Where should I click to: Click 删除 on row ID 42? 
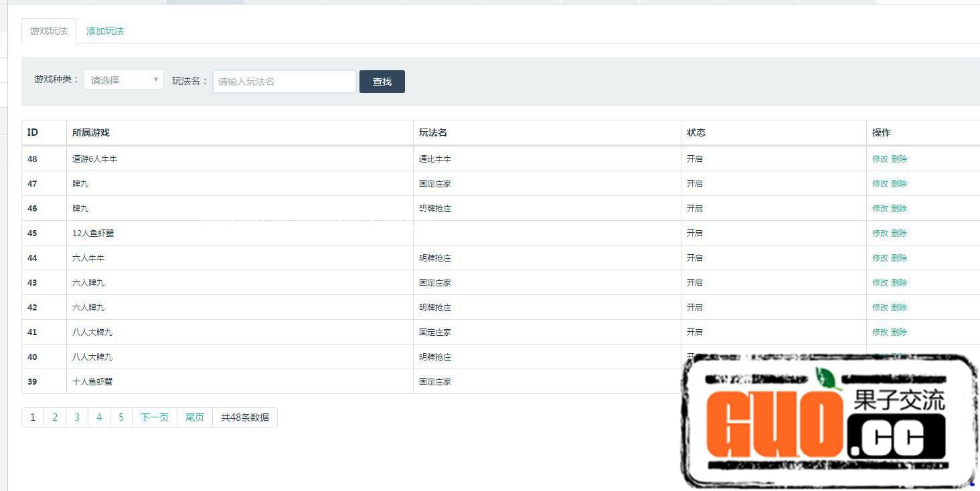coord(899,308)
